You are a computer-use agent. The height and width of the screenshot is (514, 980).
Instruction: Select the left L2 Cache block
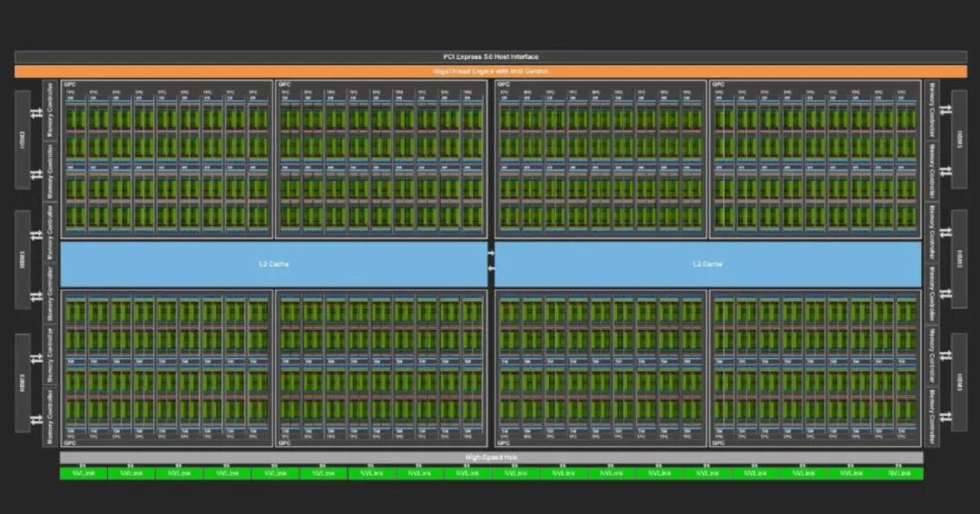274,264
